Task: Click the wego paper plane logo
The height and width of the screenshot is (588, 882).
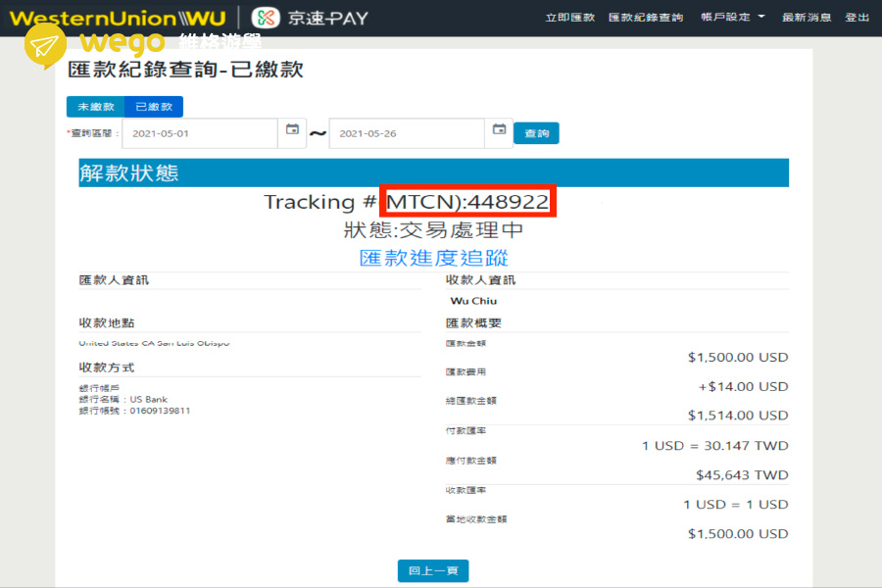Action: (x=45, y=46)
